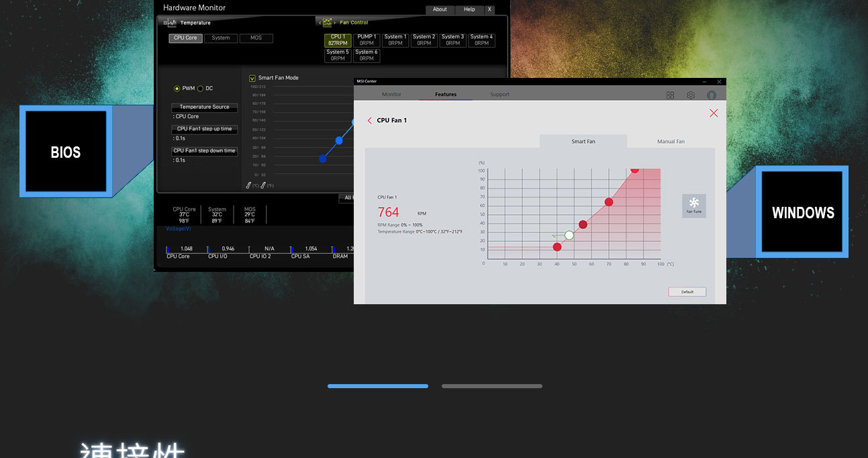Click the CPU SA voltage value 1.054

311,249
